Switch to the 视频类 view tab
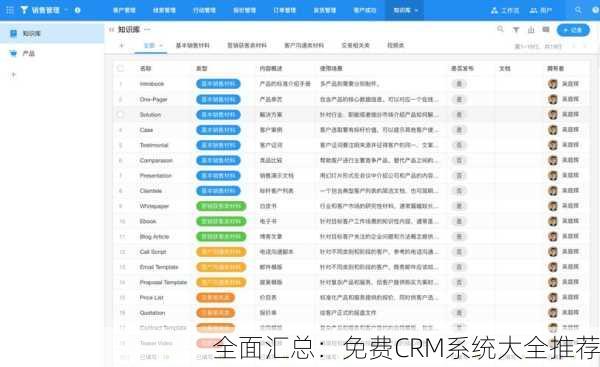 pyautogui.click(x=396, y=45)
